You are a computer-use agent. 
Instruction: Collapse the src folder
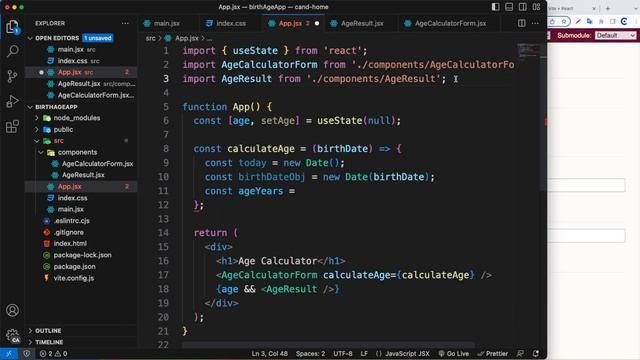(59, 141)
